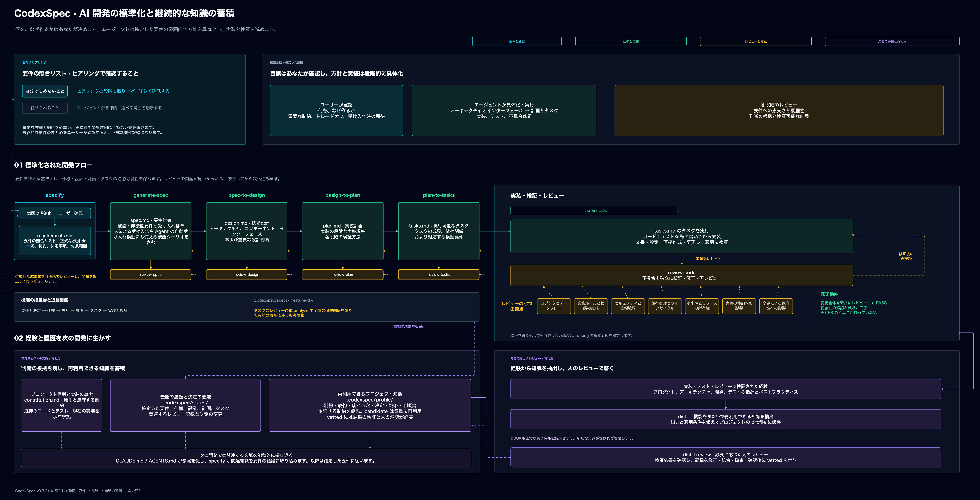Screen dimensions: 980x500
Task: Click the 並行処理とライフサイクル viewpoint box
Action: pyautogui.click(x=665, y=306)
